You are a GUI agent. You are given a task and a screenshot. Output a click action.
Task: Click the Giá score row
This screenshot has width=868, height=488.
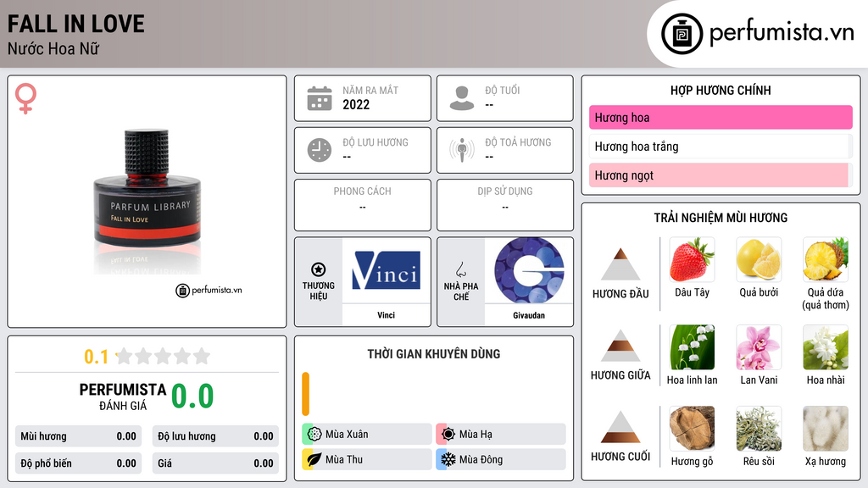215,463
